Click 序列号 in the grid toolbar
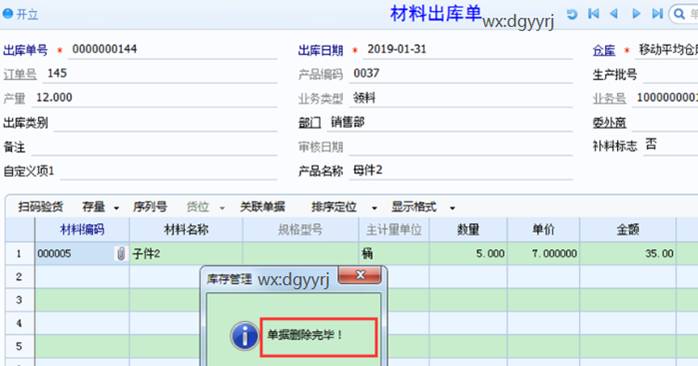Screen dimensions: 698x366 [150, 207]
